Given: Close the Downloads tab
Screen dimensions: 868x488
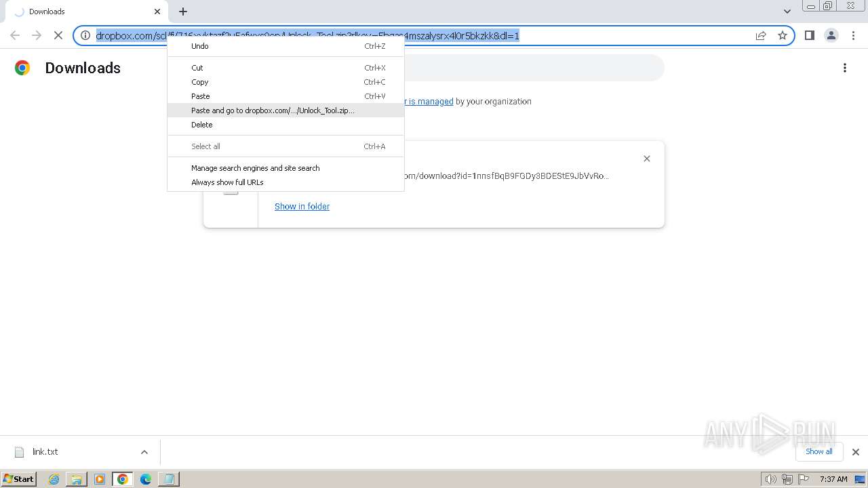Looking at the screenshot, I should (157, 12).
